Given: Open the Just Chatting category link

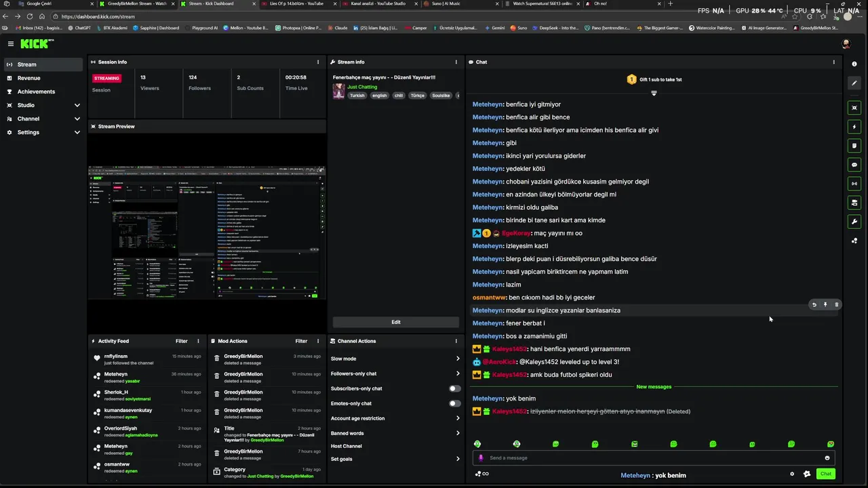Looking at the screenshot, I should (x=362, y=87).
